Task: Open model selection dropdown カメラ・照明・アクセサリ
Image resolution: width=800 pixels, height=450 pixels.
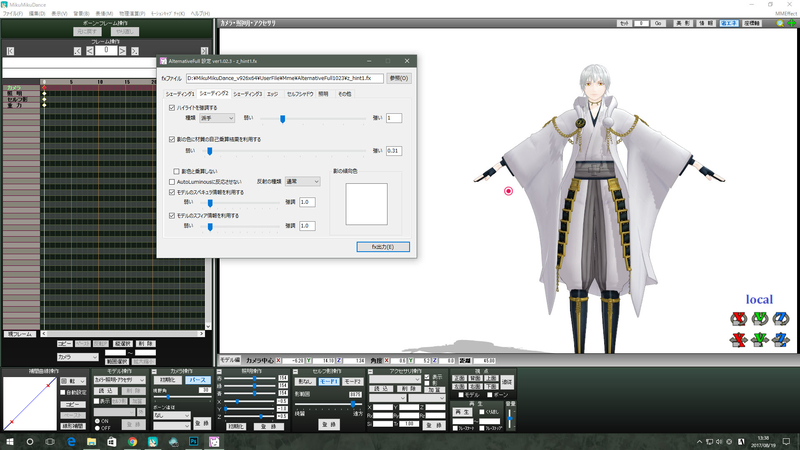Action: [x=119, y=380]
